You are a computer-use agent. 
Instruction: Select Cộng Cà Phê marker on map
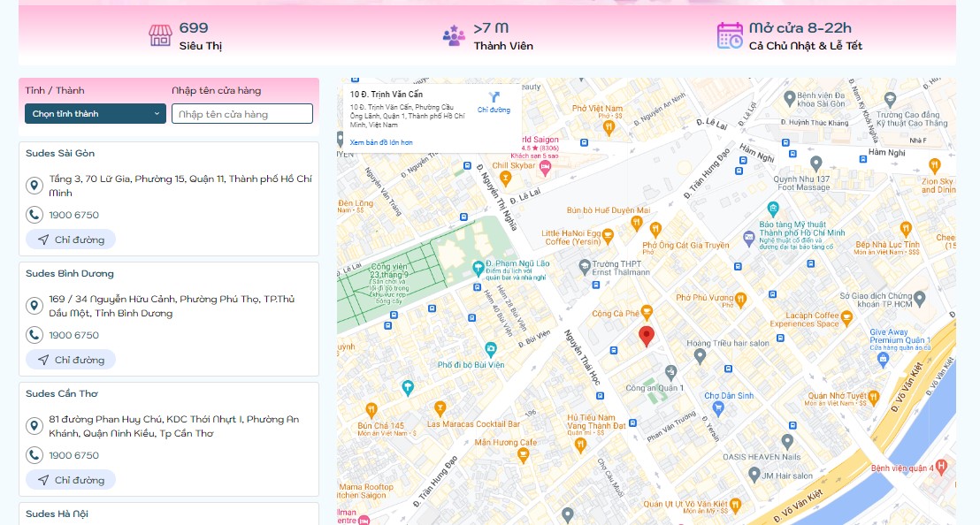(x=647, y=311)
